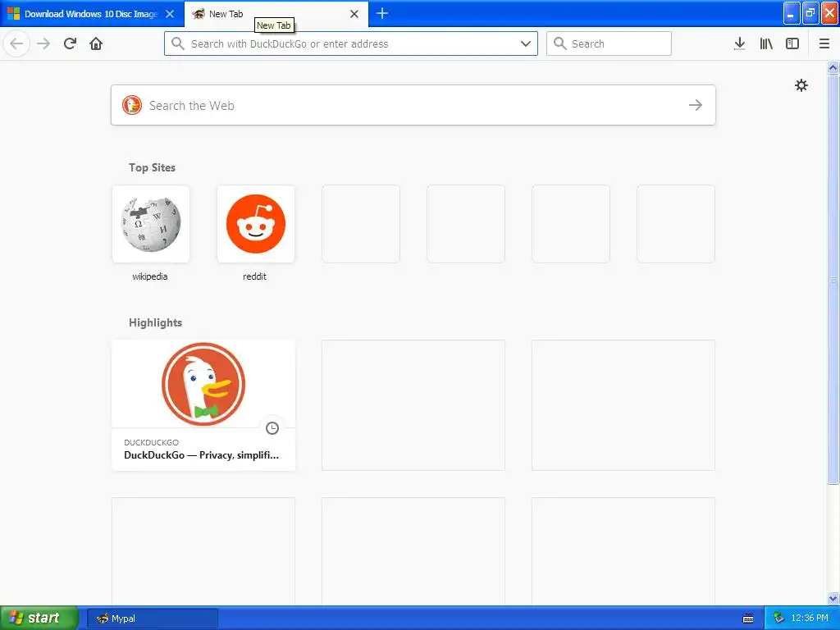The width and height of the screenshot is (840, 630).
Task: Click the Mypal taskbar button
Action: tap(152, 619)
